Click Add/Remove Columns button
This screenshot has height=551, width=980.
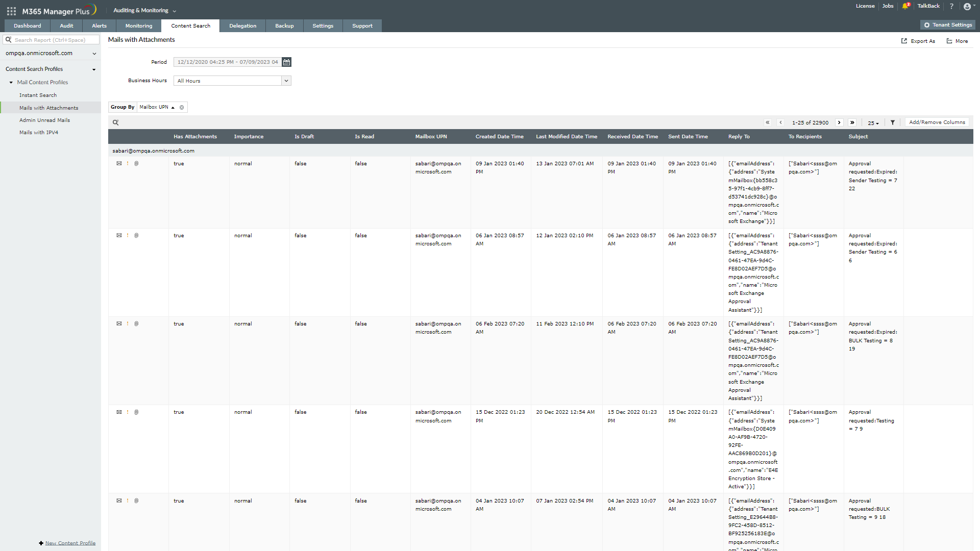tap(937, 122)
